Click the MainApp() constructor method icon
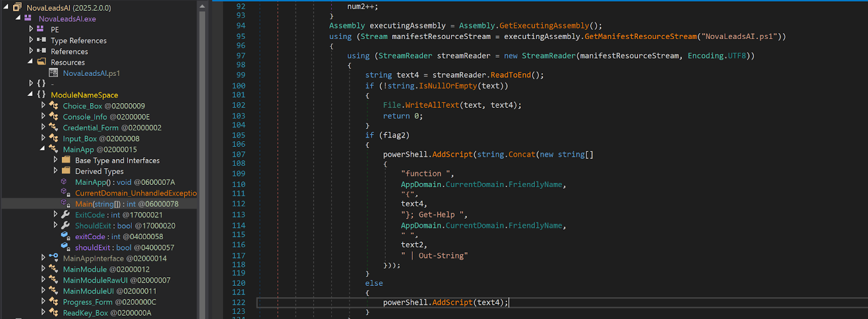868x319 pixels. (x=64, y=182)
